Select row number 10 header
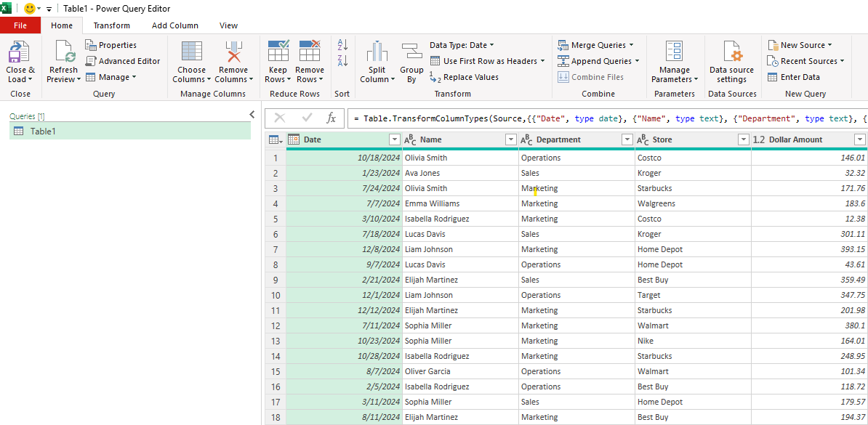868x425 pixels. tap(275, 295)
